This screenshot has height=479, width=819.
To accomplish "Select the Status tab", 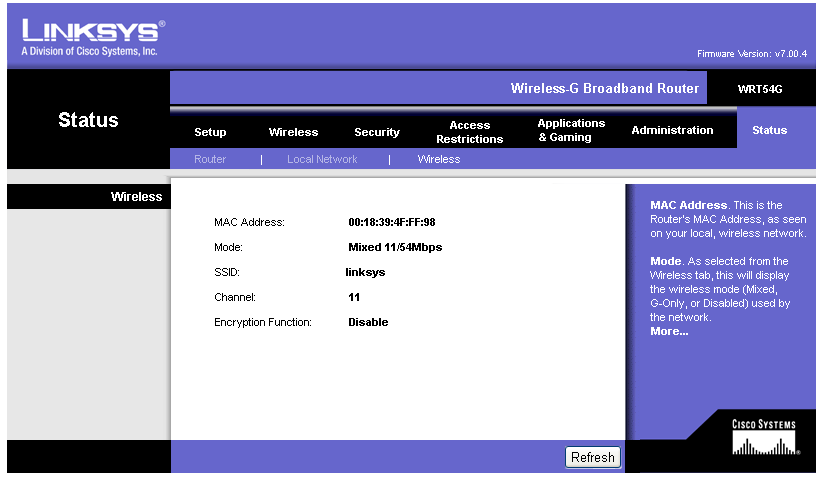I will [769, 130].
